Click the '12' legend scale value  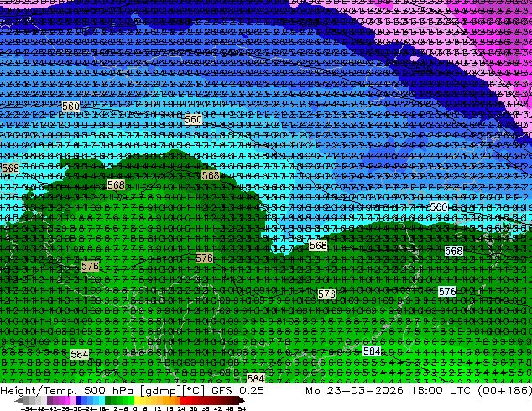click(x=158, y=408)
